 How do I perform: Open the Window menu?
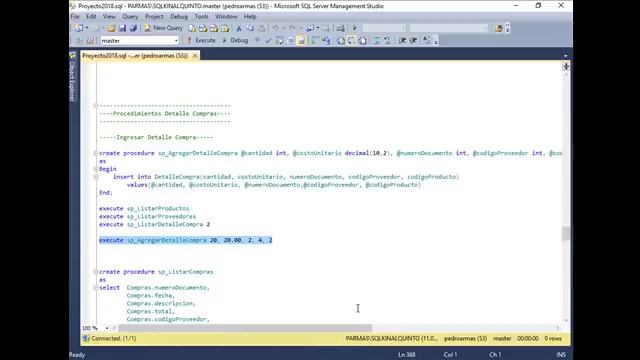click(x=226, y=17)
